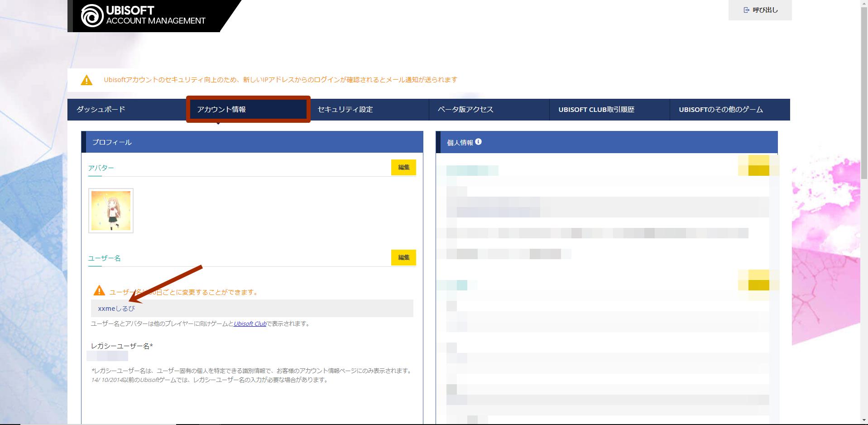Click the avatar thumbnail image

pyautogui.click(x=111, y=211)
